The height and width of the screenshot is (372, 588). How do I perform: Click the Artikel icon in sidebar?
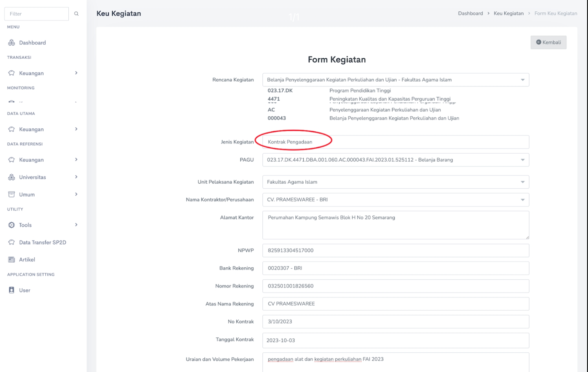click(12, 260)
